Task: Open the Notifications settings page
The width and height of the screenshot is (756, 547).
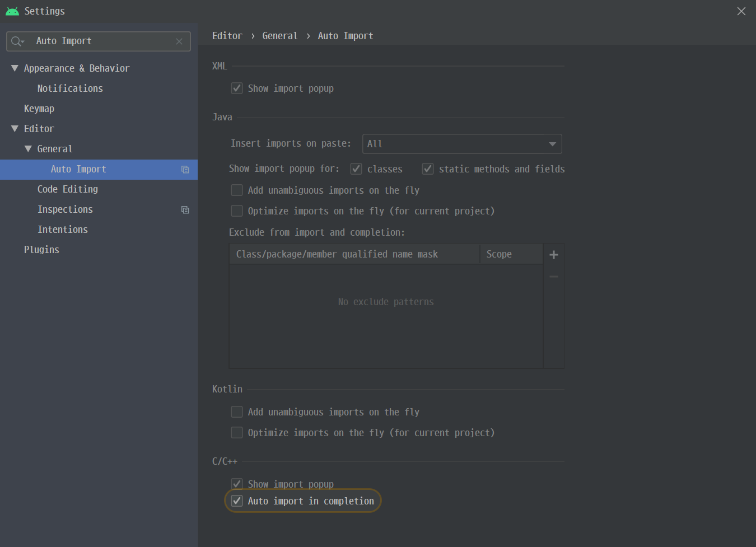Action: pos(70,88)
